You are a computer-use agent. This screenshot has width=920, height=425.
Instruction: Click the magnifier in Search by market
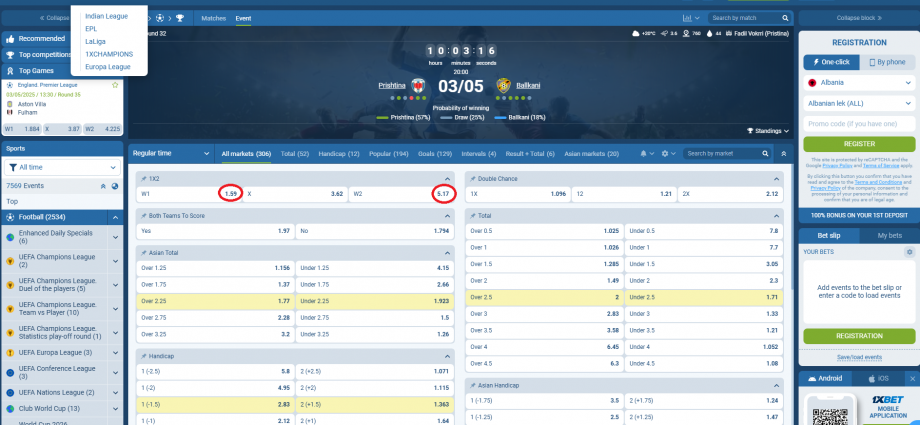(x=765, y=154)
